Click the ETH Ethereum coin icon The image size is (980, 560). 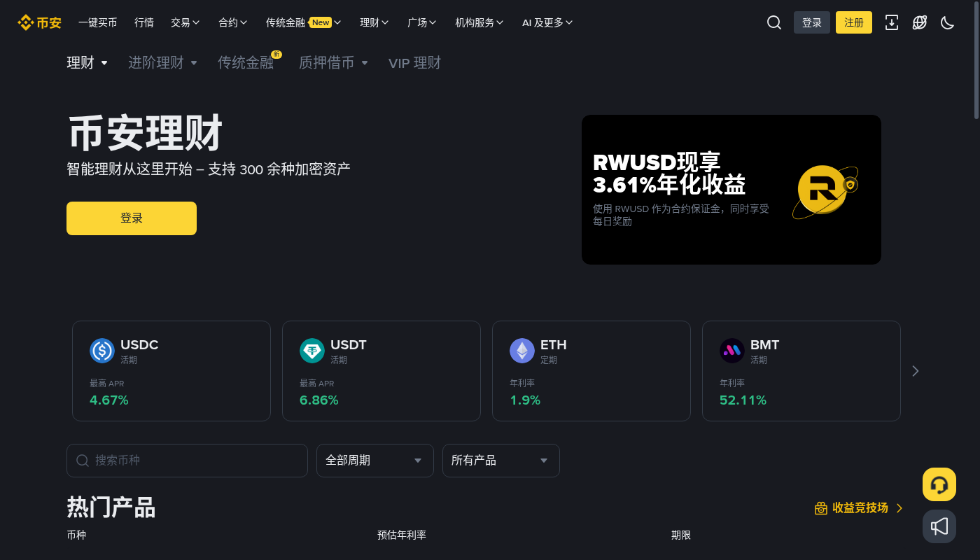(522, 351)
